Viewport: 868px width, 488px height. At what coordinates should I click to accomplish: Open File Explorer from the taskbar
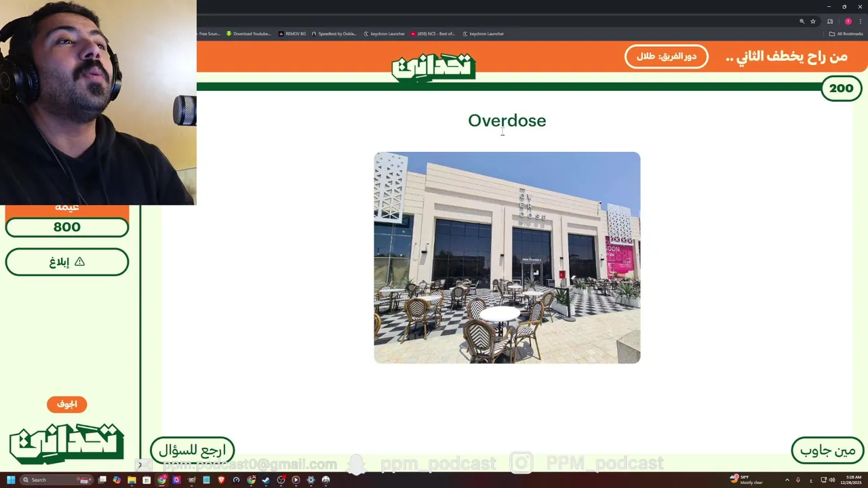(x=132, y=480)
